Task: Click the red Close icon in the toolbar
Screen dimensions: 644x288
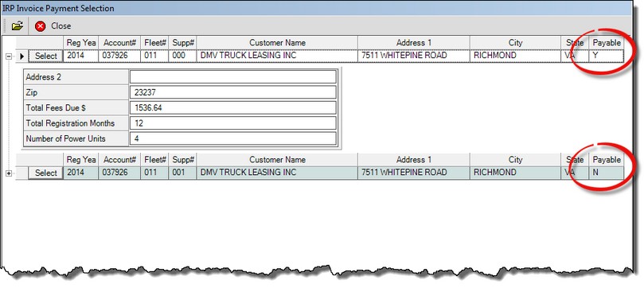Action: [41, 26]
